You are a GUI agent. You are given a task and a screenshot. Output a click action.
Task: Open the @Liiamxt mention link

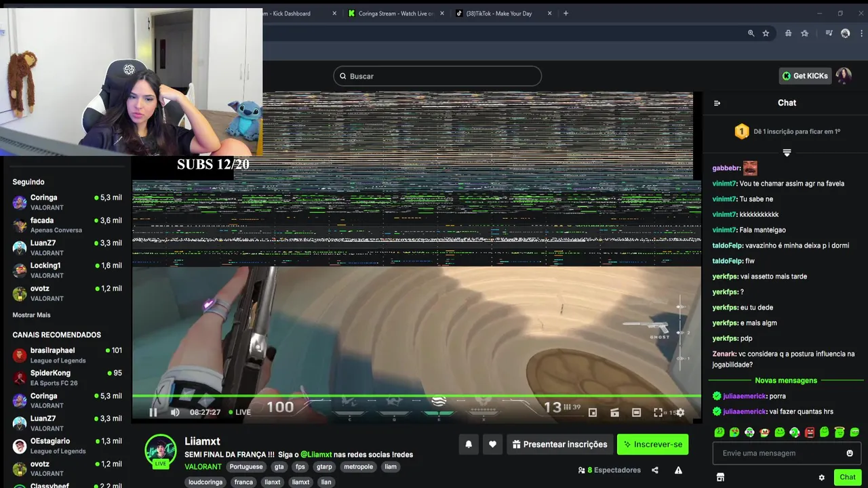pyautogui.click(x=316, y=455)
